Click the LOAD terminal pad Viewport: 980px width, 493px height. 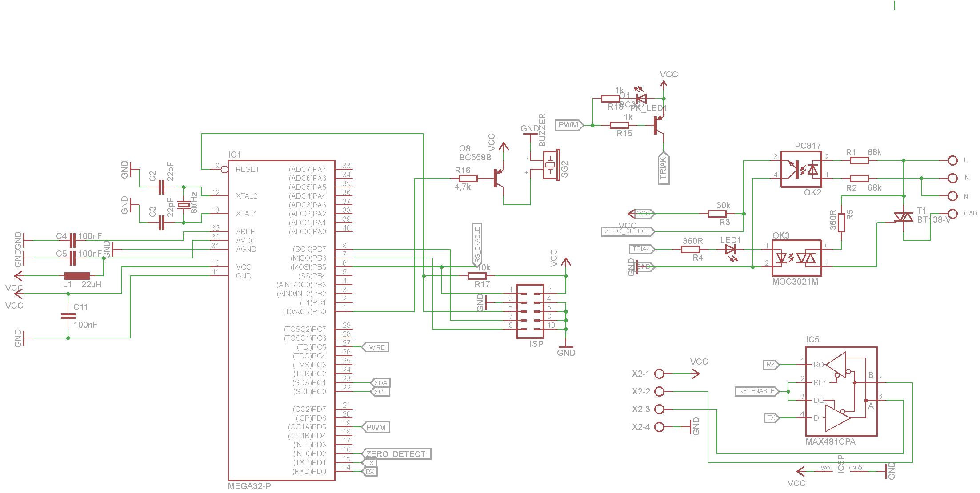(952, 213)
